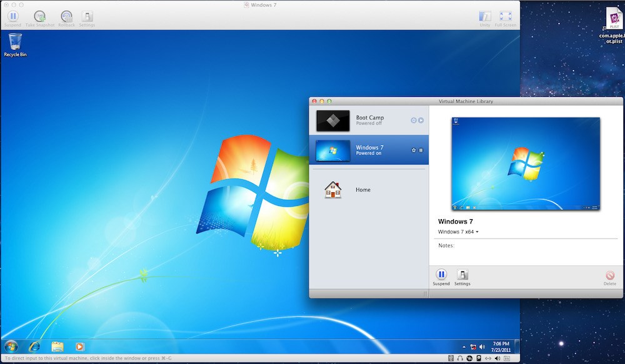Launch Internet Explorer from the taskbar
This screenshot has width=625, height=364.
pyautogui.click(x=34, y=347)
